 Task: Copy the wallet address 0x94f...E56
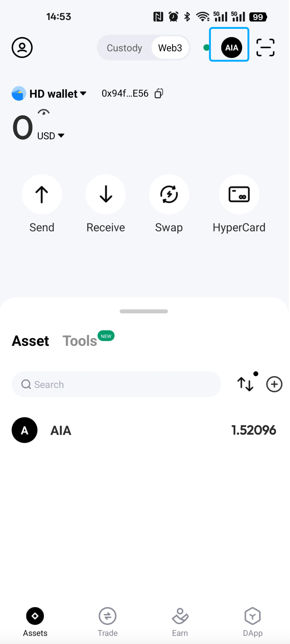159,93
